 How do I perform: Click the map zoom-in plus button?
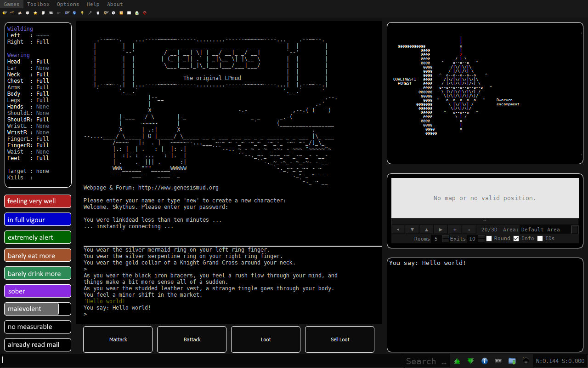(x=455, y=230)
